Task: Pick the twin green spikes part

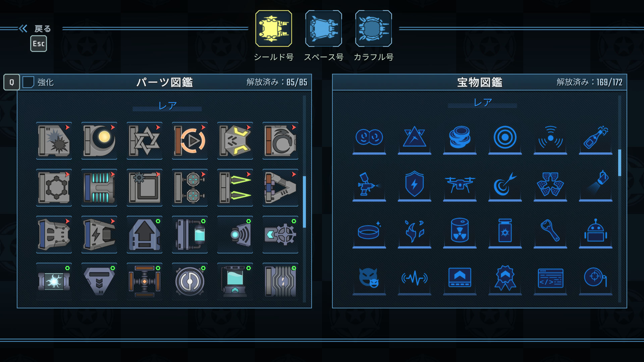Action: click(x=235, y=188)
